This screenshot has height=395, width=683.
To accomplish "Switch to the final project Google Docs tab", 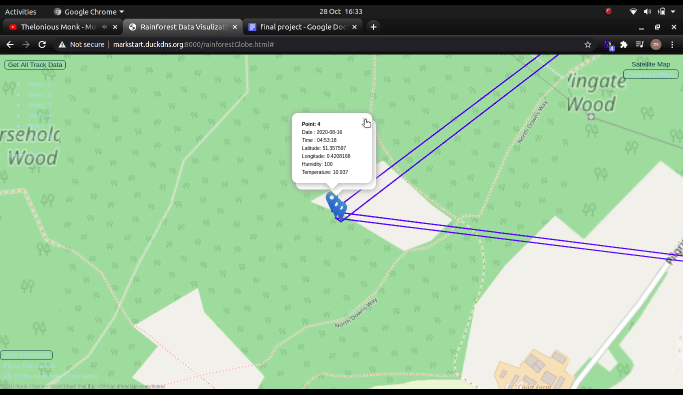I will click(303, 27).
